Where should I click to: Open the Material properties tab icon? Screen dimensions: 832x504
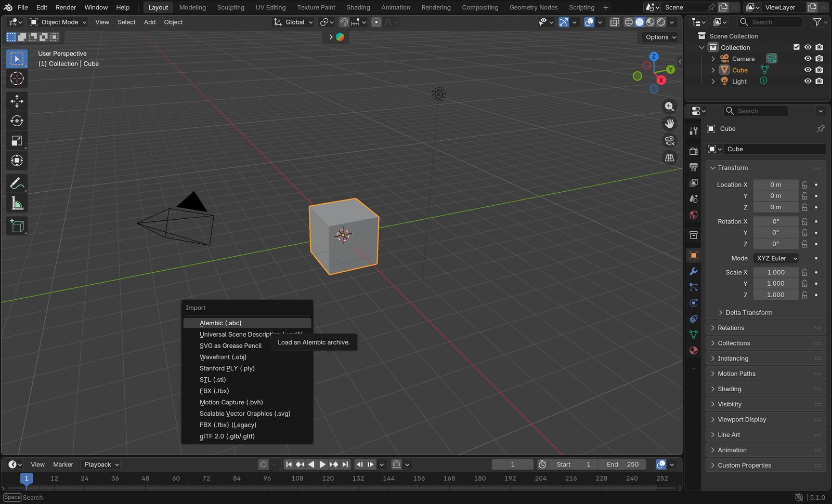pos(693,350)
